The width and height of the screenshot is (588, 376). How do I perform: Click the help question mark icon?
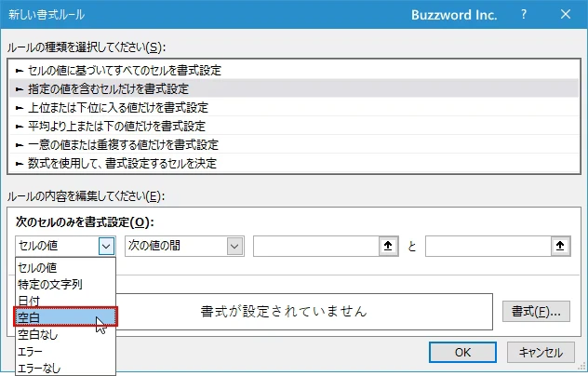click(524, 15)
